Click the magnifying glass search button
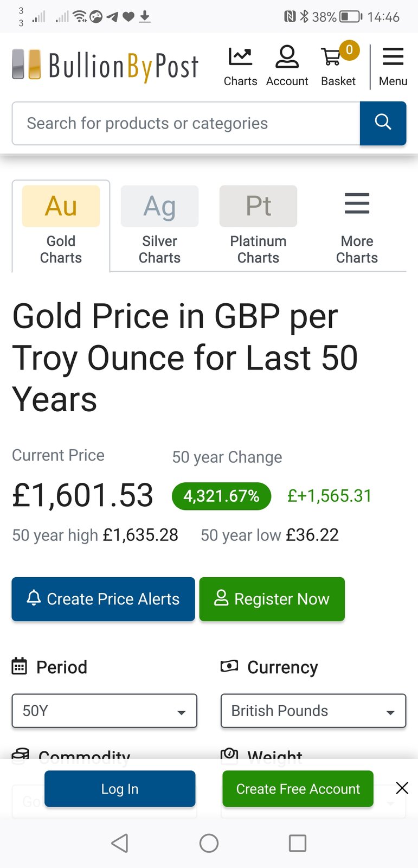This screenshot has height=868, width=418. coord(383,123)
